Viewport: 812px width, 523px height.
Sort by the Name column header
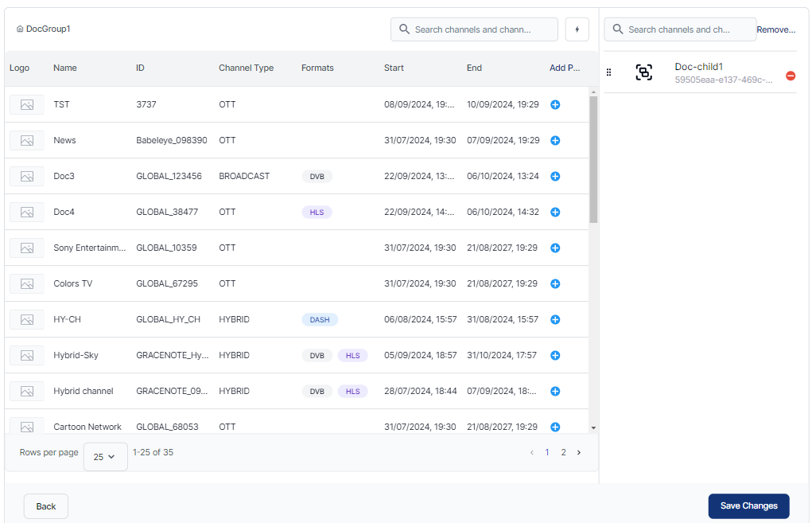65,68
